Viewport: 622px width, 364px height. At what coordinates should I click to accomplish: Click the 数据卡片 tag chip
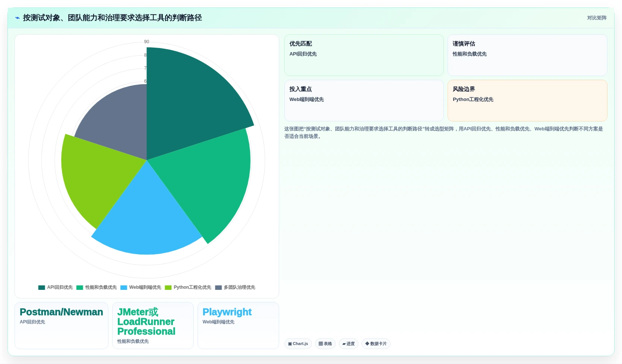pos(376,344)
